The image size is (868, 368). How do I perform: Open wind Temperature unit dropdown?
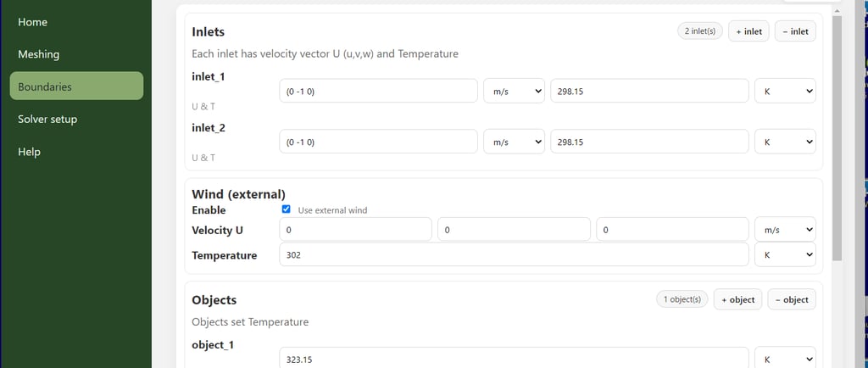click(785, 254)
